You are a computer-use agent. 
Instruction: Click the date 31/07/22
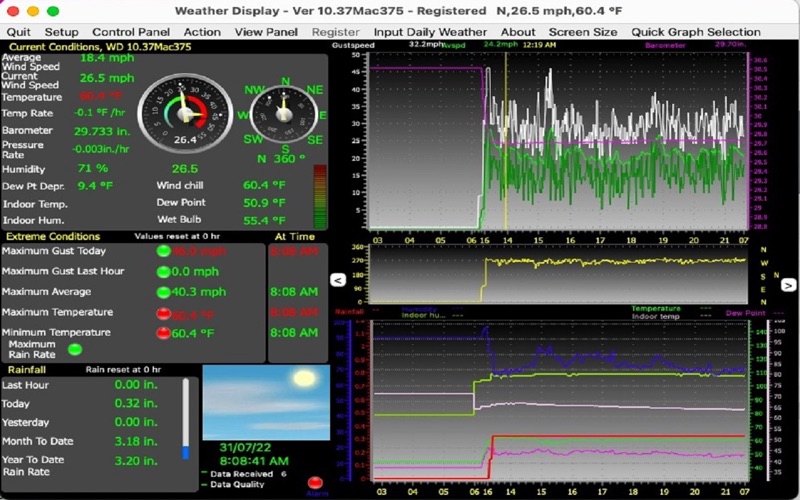tap(245, 447)
